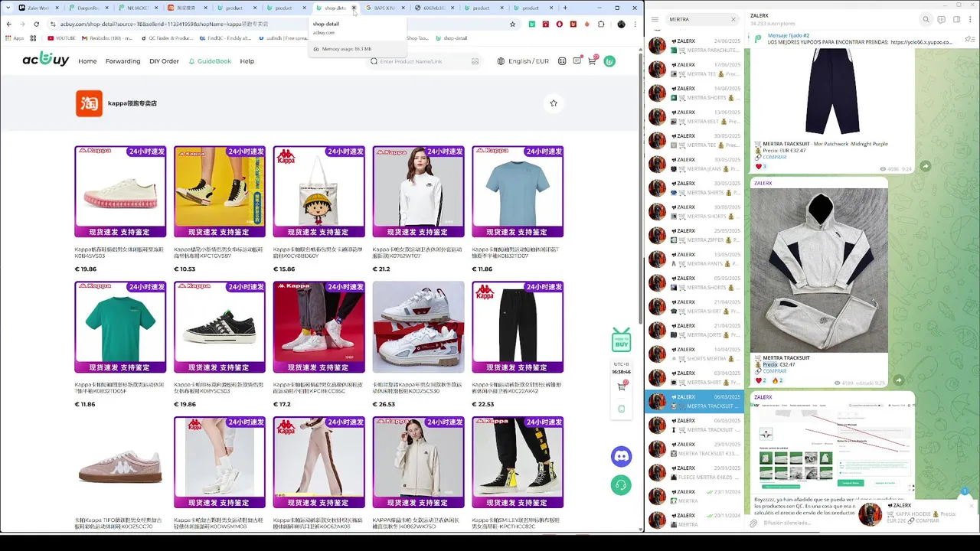Toggle Telegram right sidebar panel icon
Screen dimensions: 980x551
[x=956, y=19]
